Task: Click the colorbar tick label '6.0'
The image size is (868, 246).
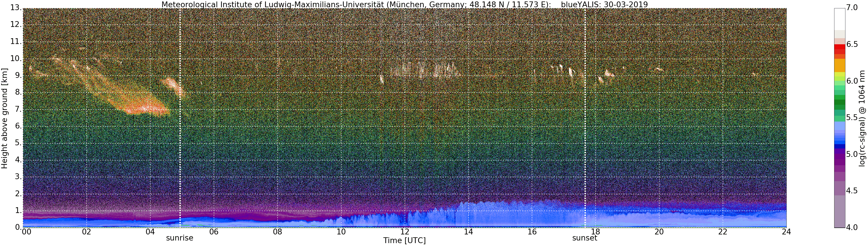Action: pos(852,81)
